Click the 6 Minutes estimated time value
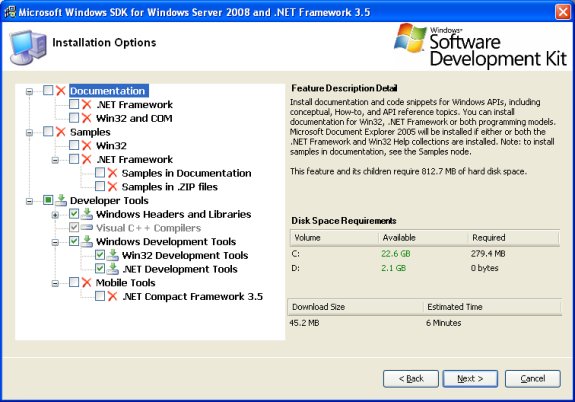This screenshot has height=402, width=575. coord(443,323)
